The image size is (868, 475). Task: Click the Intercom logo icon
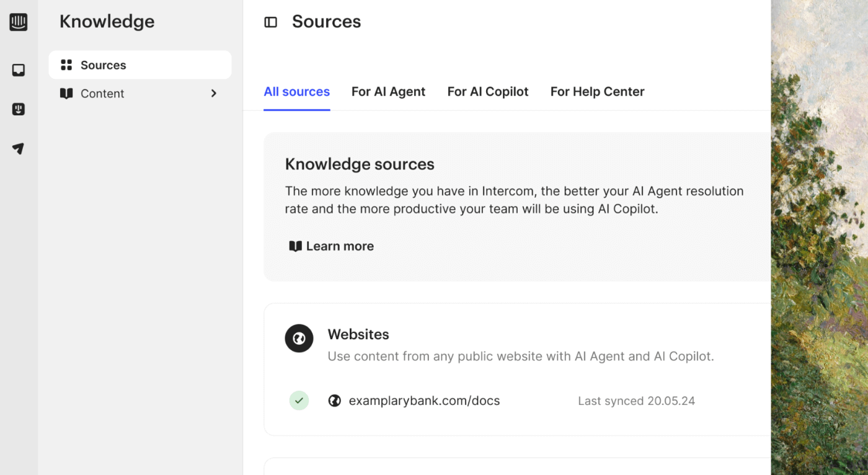pos(19,22)
